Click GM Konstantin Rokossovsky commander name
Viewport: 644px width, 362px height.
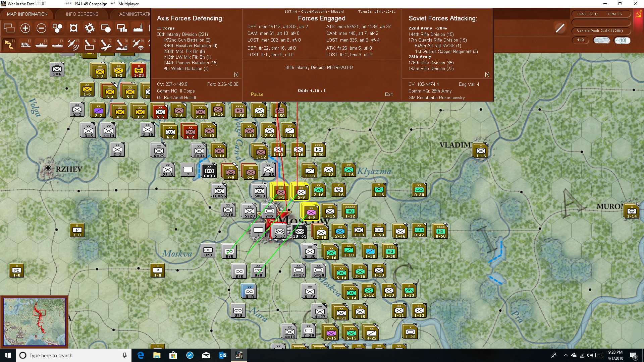click(436, 98)
